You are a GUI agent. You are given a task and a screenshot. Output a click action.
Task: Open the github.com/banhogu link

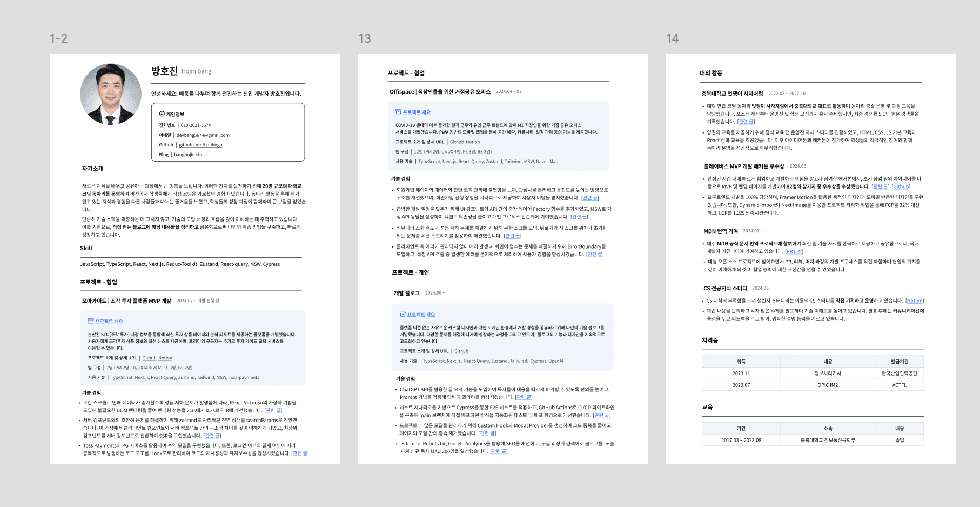200,145
